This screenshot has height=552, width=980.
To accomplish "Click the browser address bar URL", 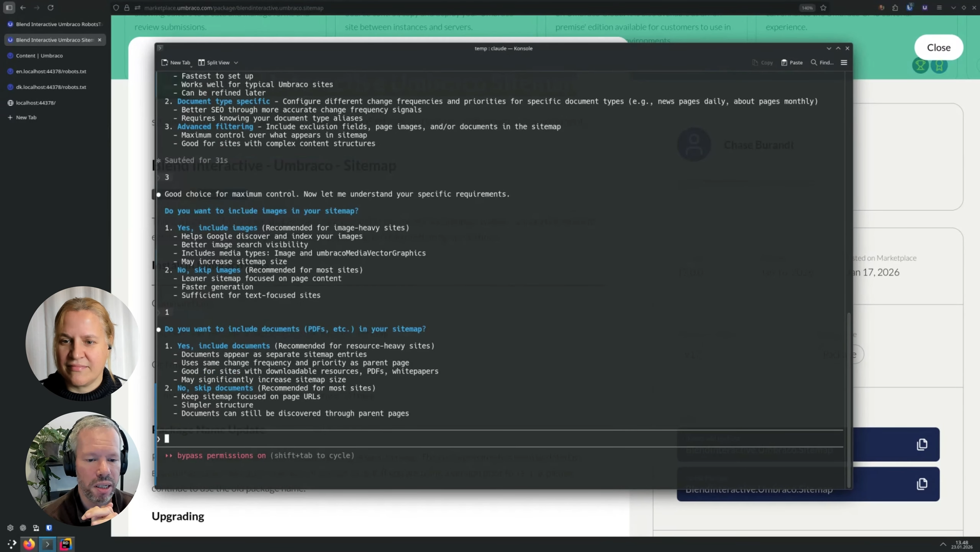I will (x=234, y=8).
